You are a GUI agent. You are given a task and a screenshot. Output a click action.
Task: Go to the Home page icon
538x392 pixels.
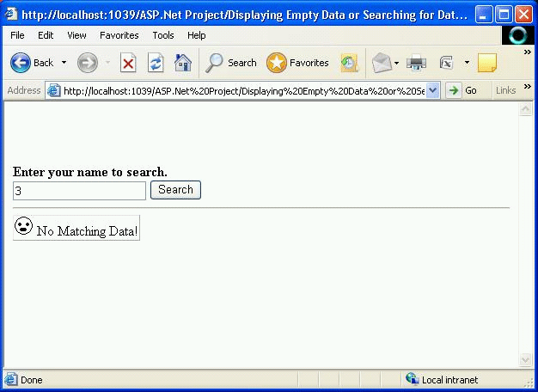coord(183,63)
